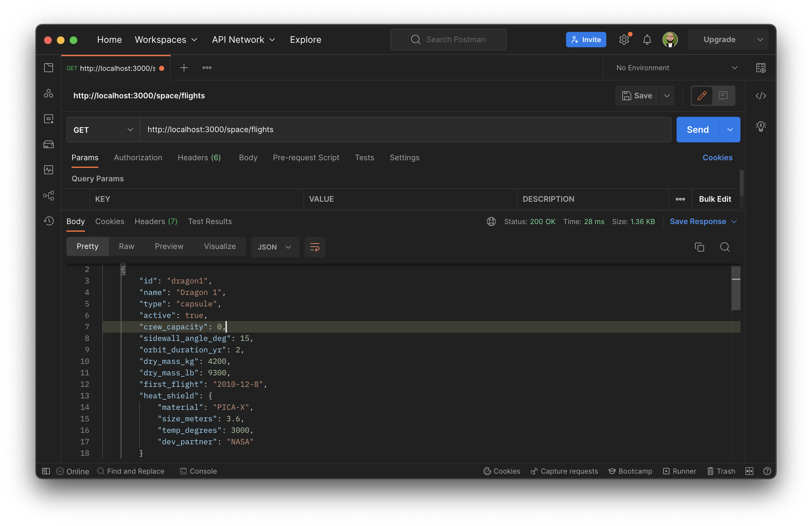Switch to the Authorization tab

pos(138,157)
